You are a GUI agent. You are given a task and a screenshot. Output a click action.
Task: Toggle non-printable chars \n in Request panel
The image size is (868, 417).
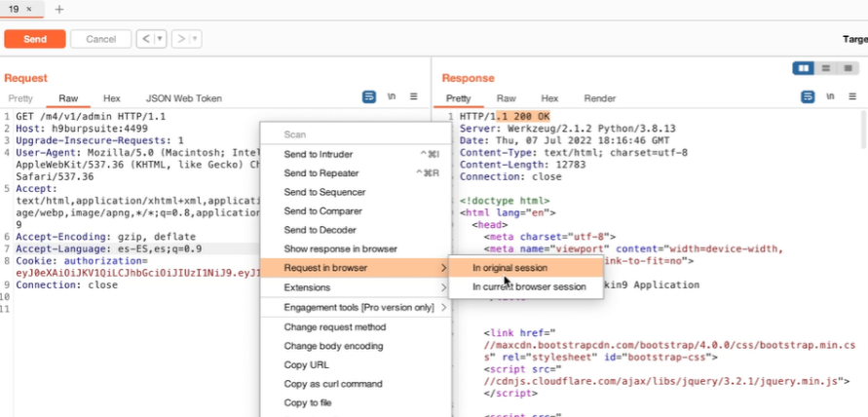[392, 96]
